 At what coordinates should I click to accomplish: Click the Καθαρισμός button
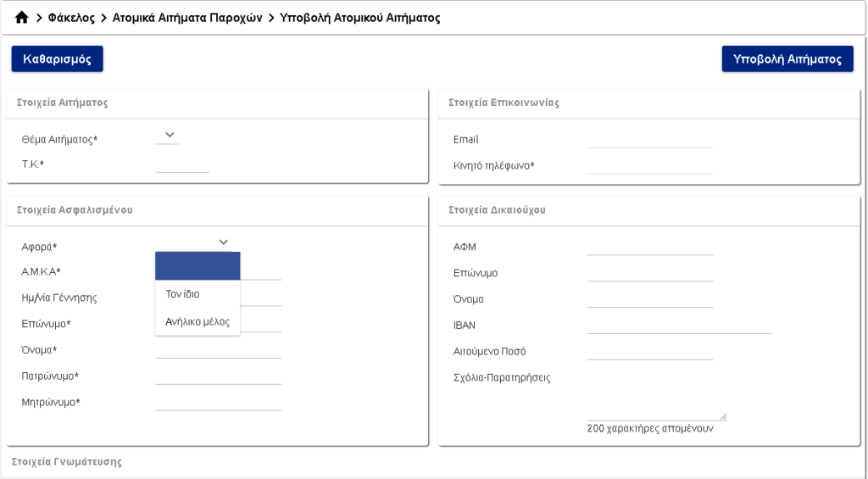click(57, 58)
